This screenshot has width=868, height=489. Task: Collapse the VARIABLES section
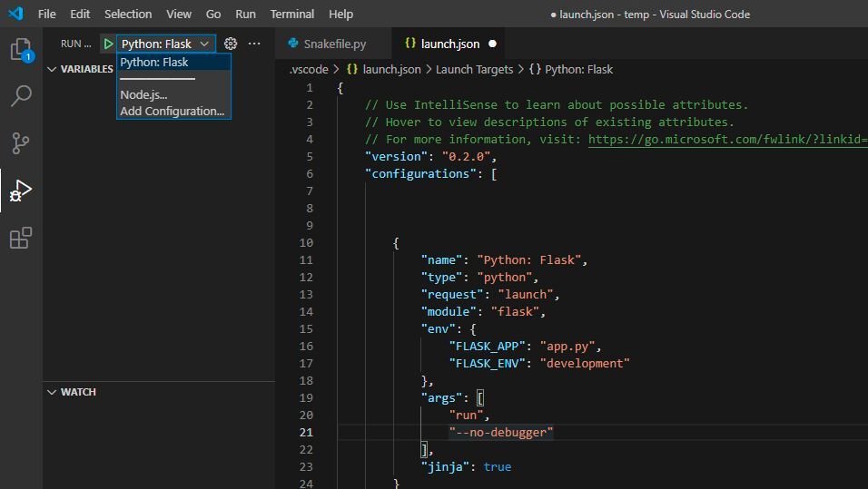[x=80, y=69]
